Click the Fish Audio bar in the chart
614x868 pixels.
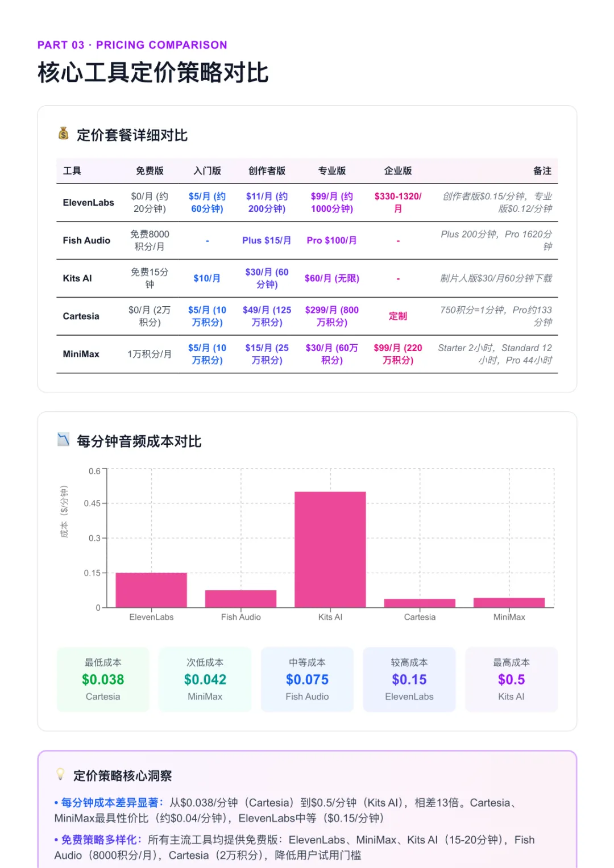pos(240,599)
